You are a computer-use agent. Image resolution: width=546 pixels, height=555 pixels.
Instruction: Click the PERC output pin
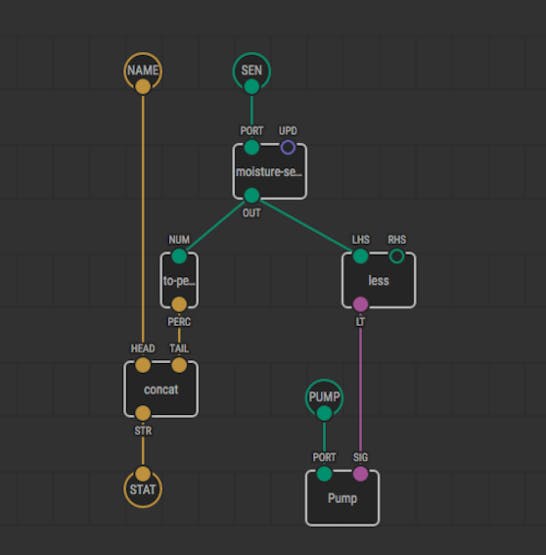pos(179,304)
